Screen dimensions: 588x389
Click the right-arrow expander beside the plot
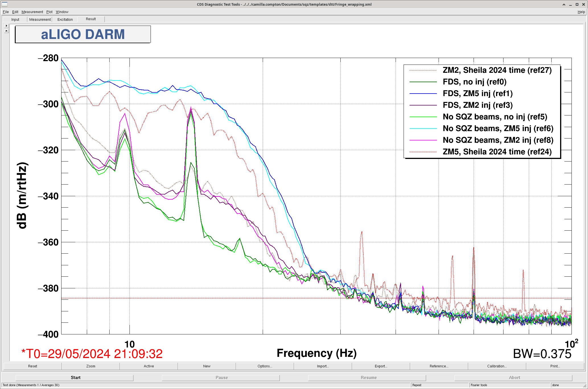[6, 26]
